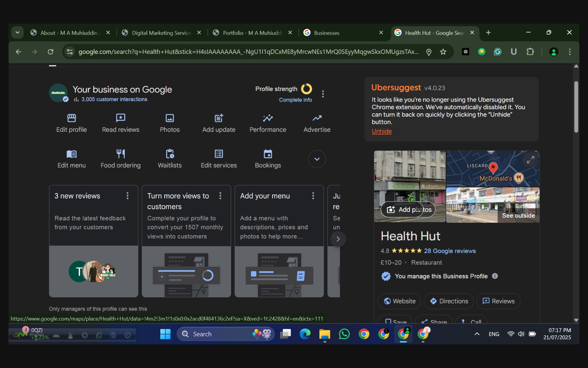588x368 pixels.
Task: Switch to Businesses tab
Action: coord(344,33)
